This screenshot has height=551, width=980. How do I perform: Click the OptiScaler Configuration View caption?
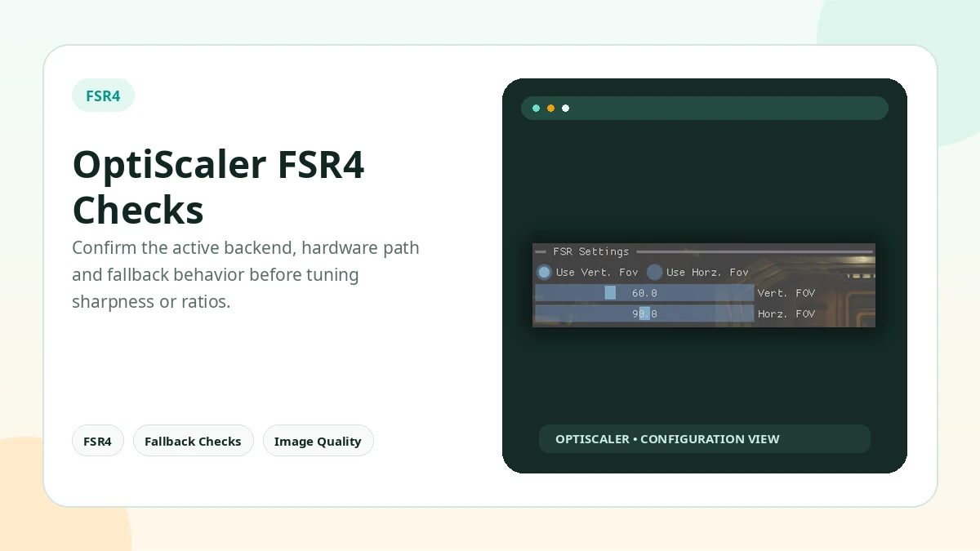click(x=667, y=439)
